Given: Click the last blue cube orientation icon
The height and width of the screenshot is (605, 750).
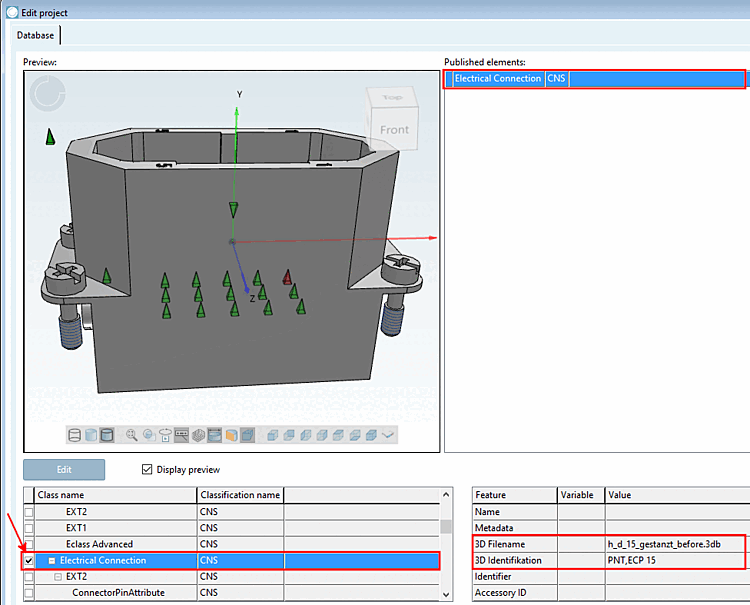Looking at the screenshot, I should click(369, 435).
